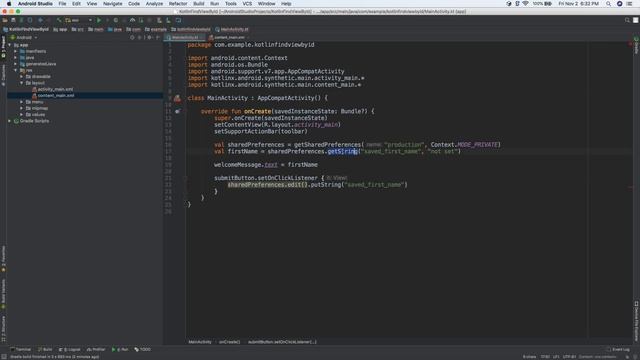Toggle the Gradle panel on right edge

[636, 46]
